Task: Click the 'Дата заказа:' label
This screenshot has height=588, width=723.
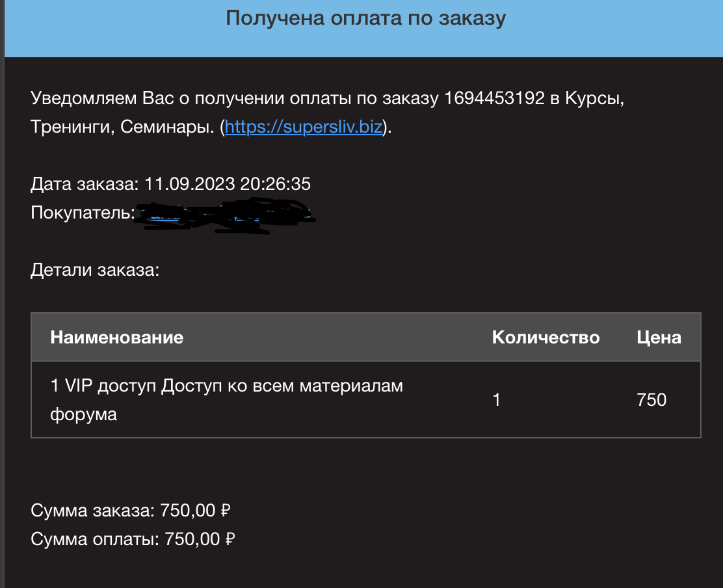Action: click(x=85, y=183)
